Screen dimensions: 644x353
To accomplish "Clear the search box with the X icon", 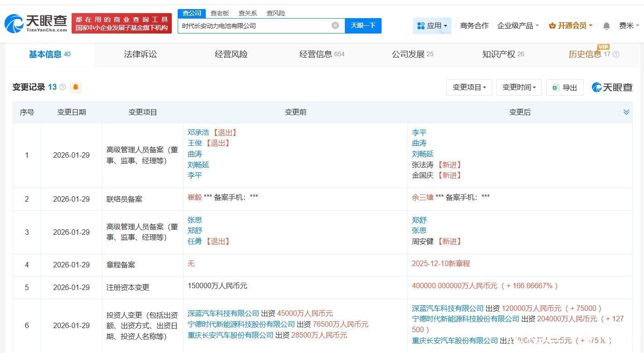I will tap(335, 25).
